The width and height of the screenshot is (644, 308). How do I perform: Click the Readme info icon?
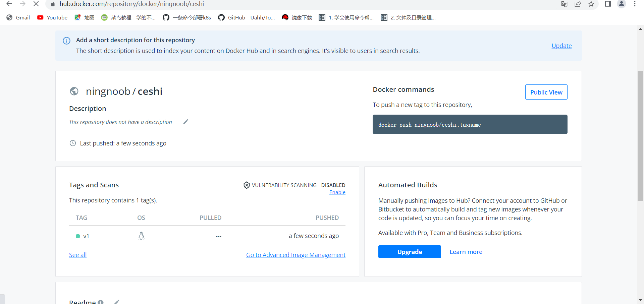click(x=101, y=302)
